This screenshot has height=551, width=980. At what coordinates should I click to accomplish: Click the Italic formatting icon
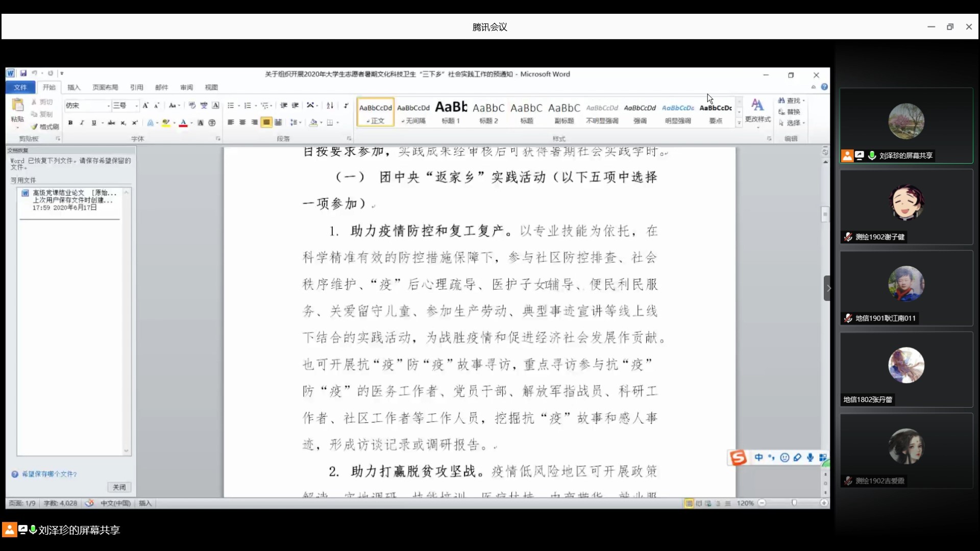[82, 123]
